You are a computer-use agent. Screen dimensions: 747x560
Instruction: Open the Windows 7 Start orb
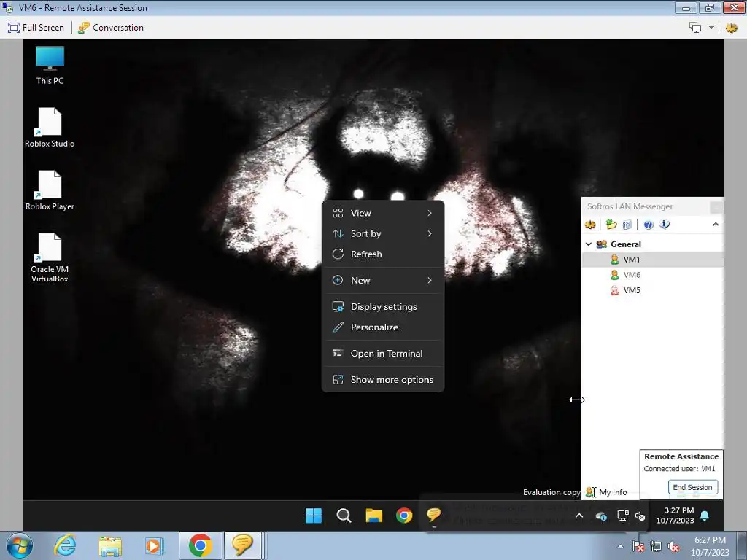[20, 545]
